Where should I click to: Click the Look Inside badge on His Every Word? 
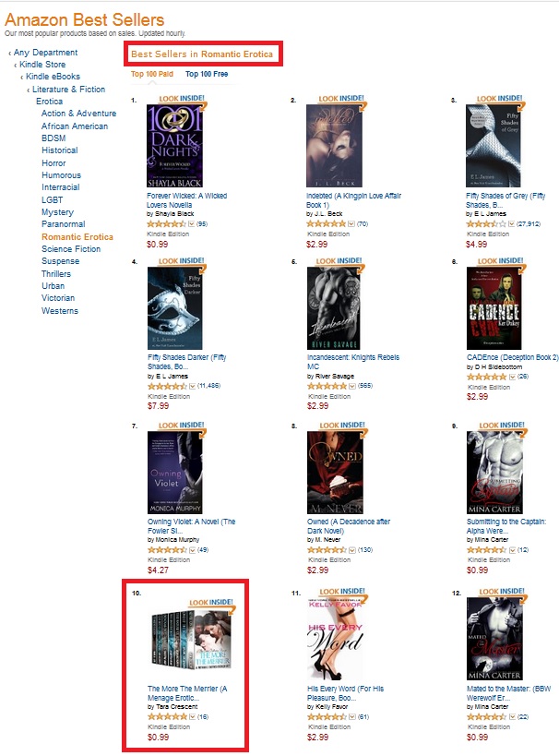point(342,592)
